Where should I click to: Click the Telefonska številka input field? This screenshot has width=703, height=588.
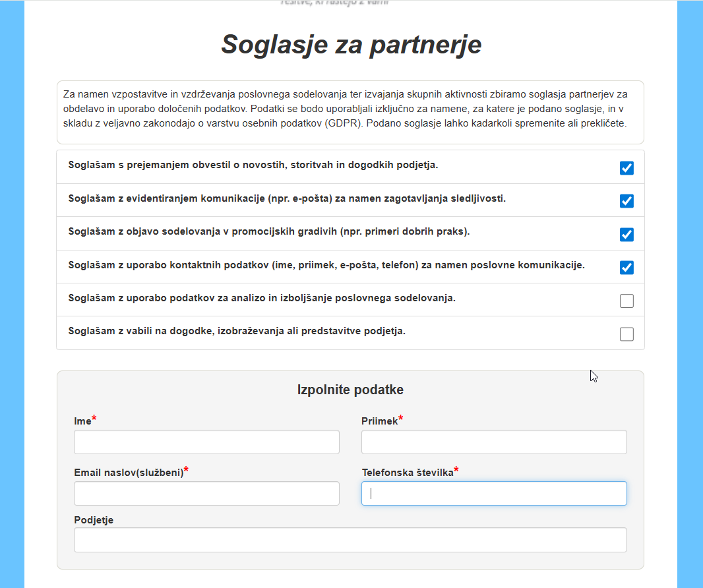[x=494, y=494]
